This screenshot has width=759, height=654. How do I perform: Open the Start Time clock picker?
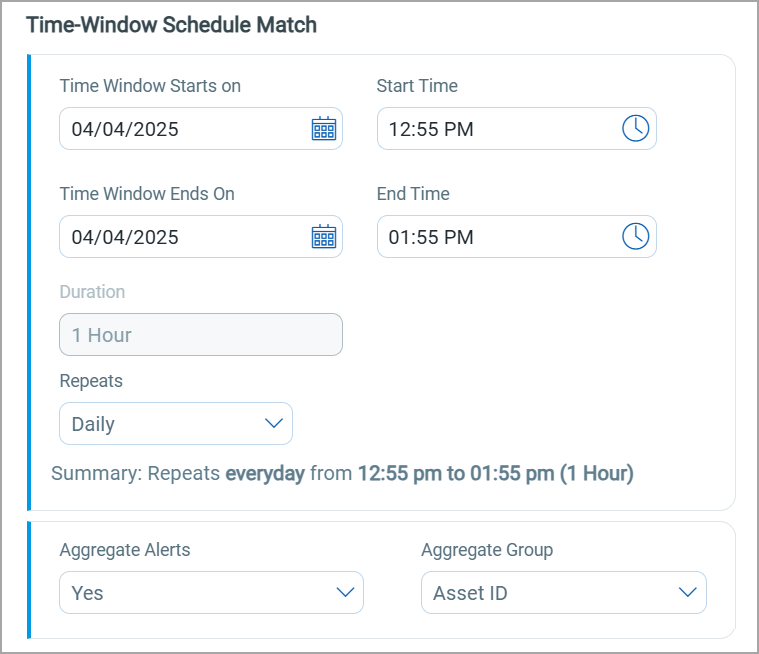click(x=636, y=129)
